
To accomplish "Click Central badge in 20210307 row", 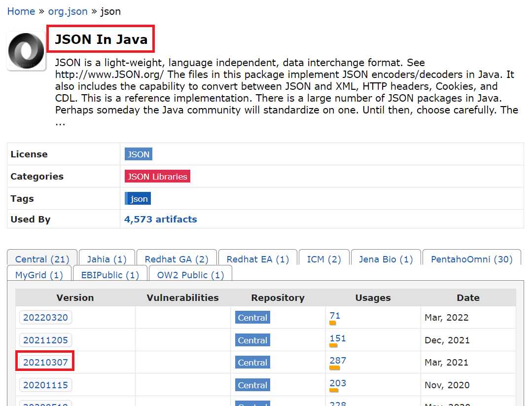I will tap(253, 363).
